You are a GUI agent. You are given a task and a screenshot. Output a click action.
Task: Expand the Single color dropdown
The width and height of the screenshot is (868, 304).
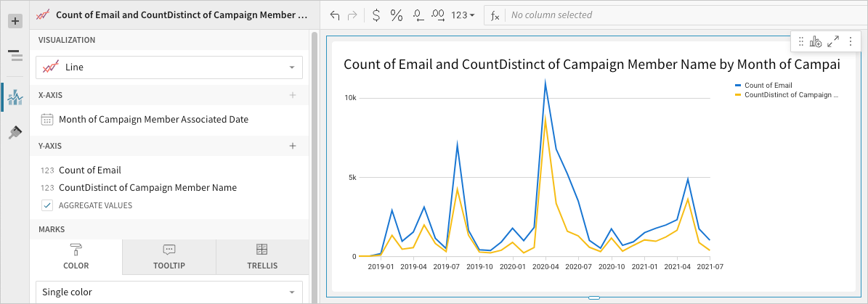coord(169,292)
